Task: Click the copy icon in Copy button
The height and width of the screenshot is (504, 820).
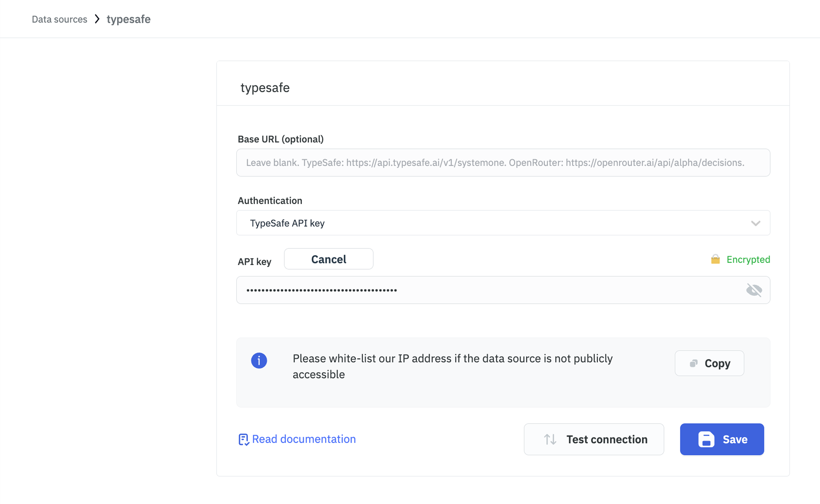Action: point(693,363)
